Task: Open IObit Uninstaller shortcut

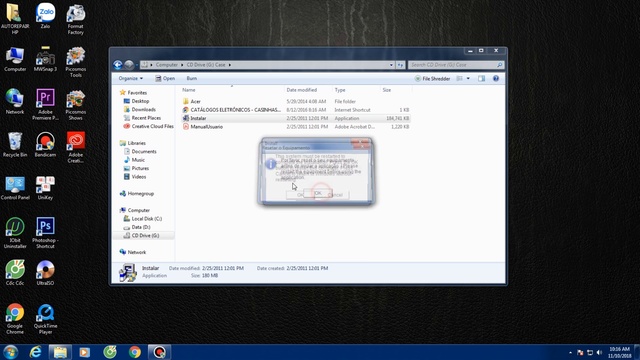Action: 15,233
